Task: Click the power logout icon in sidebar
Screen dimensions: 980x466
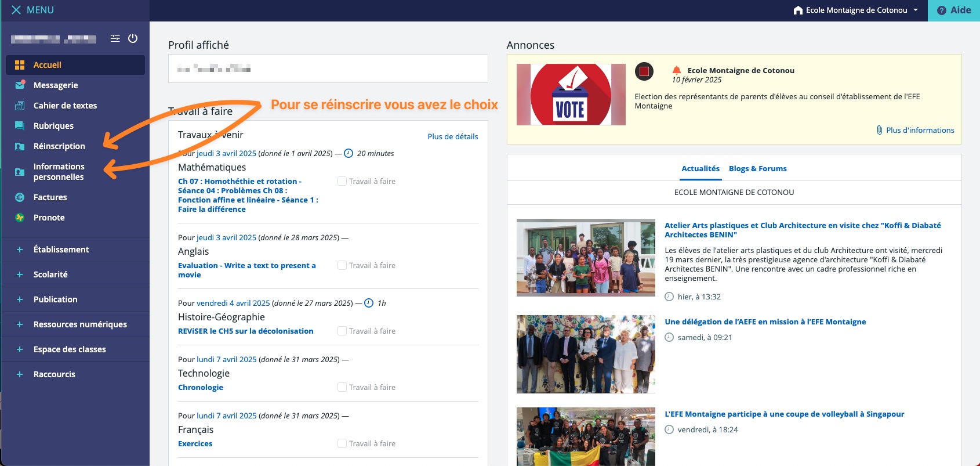Action: click(133, 38)
